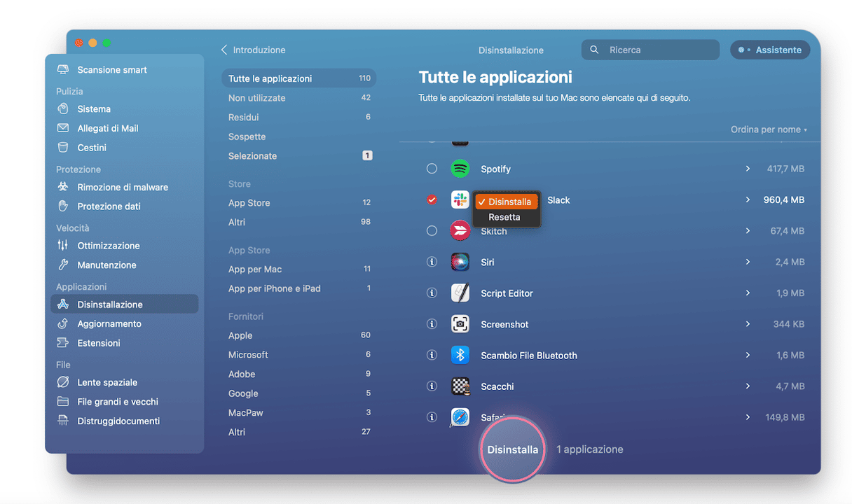Click the Disinstallazione app icon in sidebar
852x504 pixels.
point(63,304)
